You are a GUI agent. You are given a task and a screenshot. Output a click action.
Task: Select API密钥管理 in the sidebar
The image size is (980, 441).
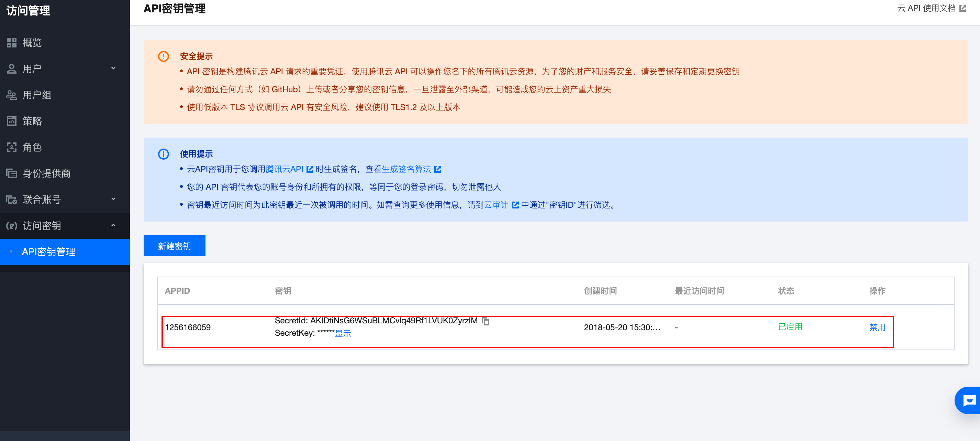[x=48, y=252]
